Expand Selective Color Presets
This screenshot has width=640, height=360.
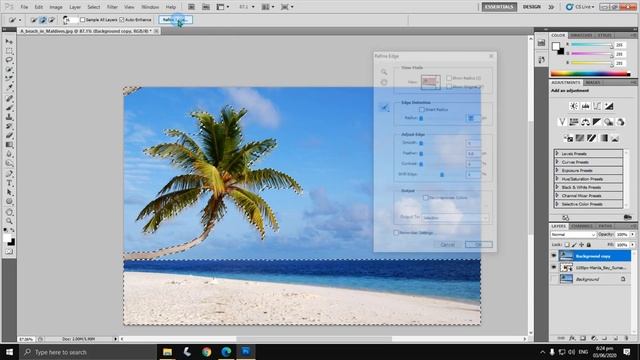point(557,204)
